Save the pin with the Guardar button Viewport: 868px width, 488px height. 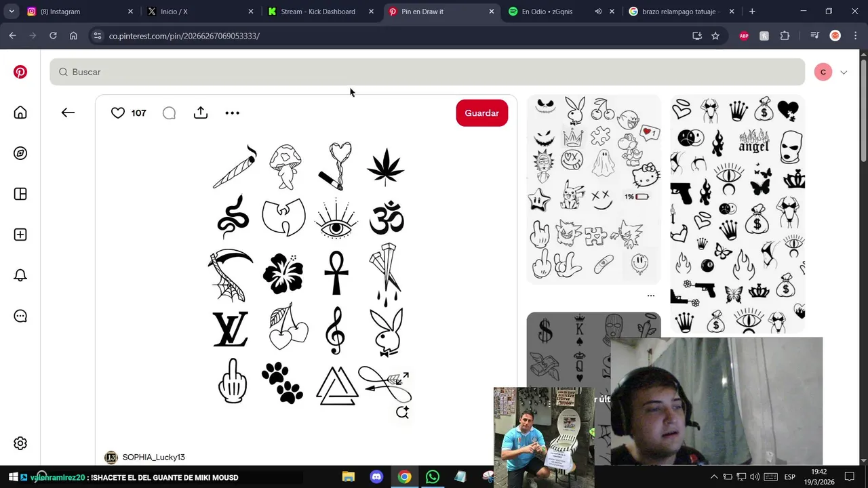coord(482,113)
